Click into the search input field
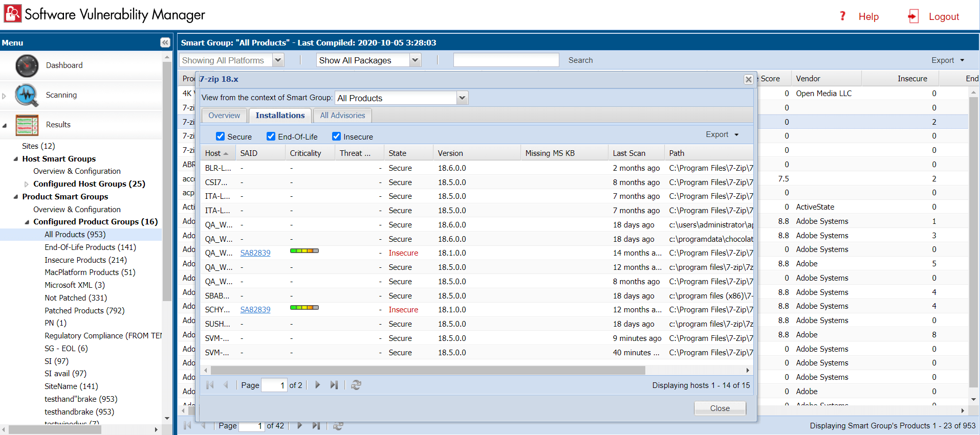Image resolution: width=980 pixels, height=435 pixels. (506, 60)
